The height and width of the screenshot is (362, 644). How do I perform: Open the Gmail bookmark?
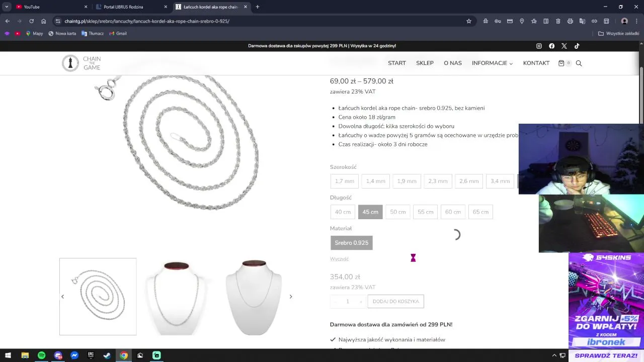[x=118, y=33]
